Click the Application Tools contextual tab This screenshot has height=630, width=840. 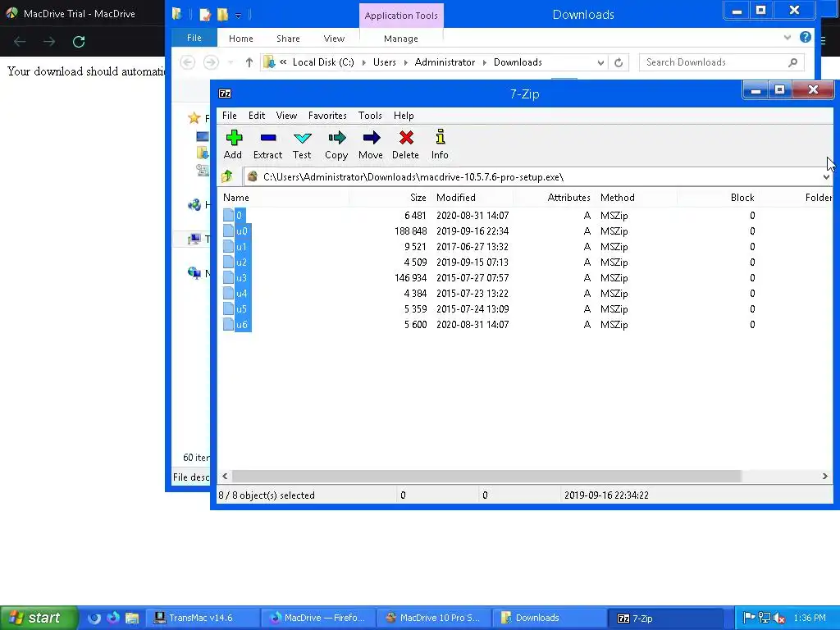(x=401, y=16)
